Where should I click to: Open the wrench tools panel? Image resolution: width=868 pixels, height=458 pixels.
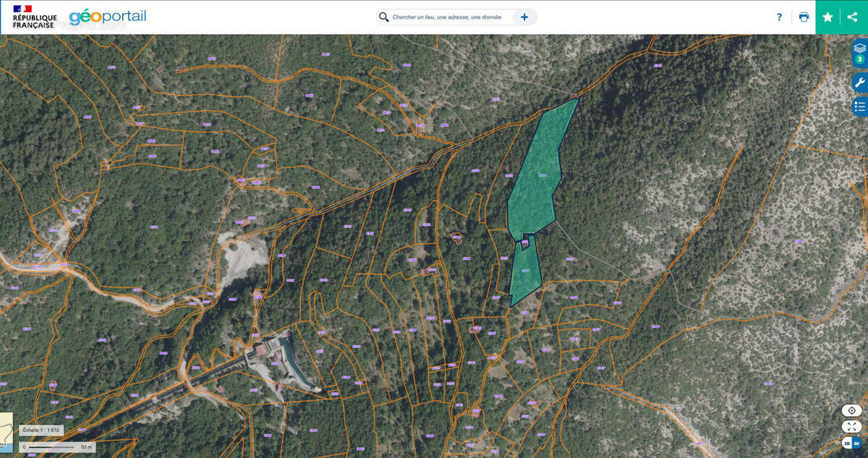coord(859,82)
